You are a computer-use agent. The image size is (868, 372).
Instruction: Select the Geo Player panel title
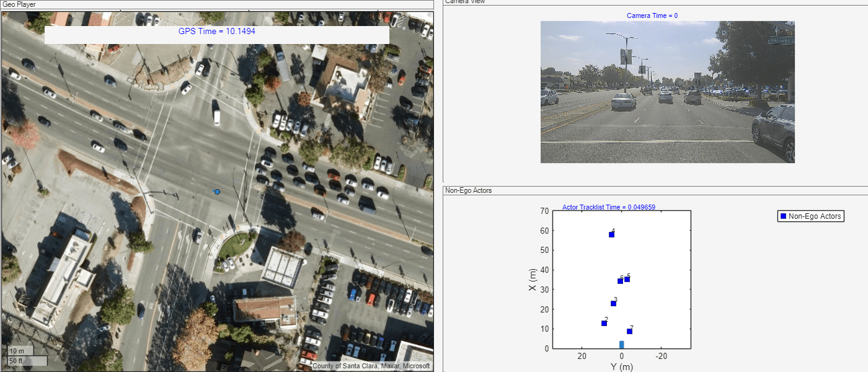tap(20, 4)
